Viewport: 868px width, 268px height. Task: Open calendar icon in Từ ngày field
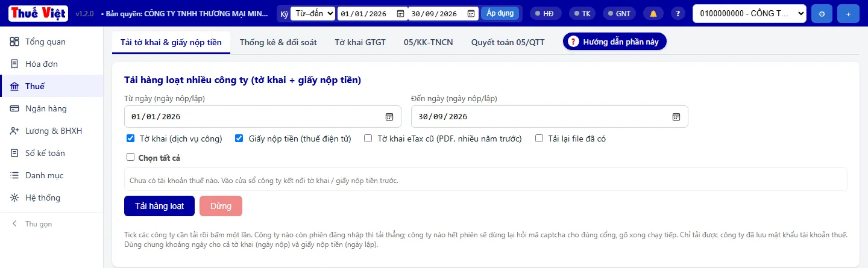pos(389,117)
